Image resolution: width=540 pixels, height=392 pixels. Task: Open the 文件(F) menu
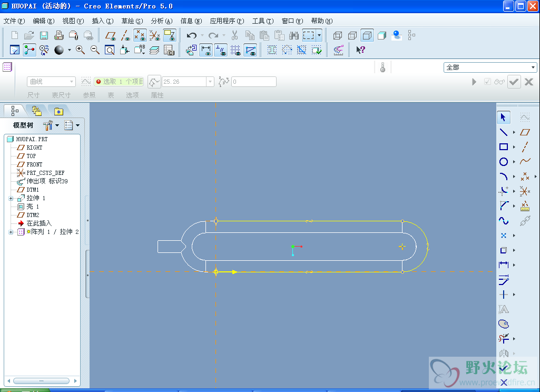[x=14, y=21]
